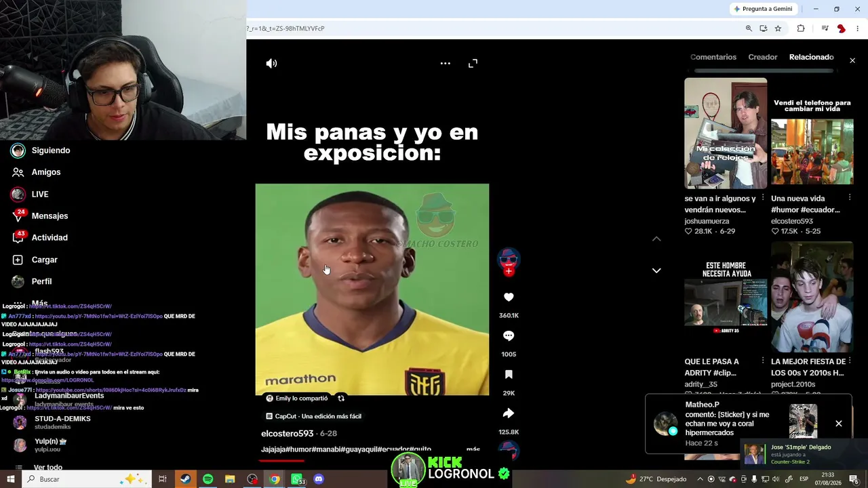Open the video three-dot options menu

click(445, 63)
